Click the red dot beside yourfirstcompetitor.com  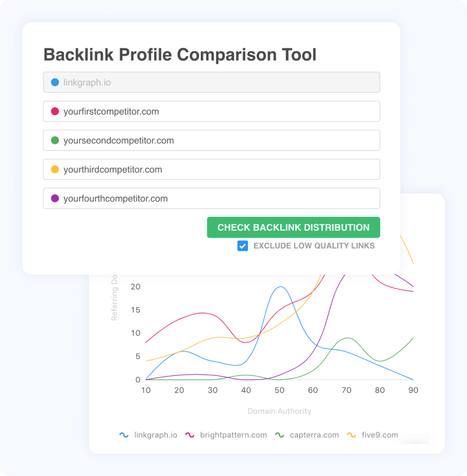click(x=55, y=111)
